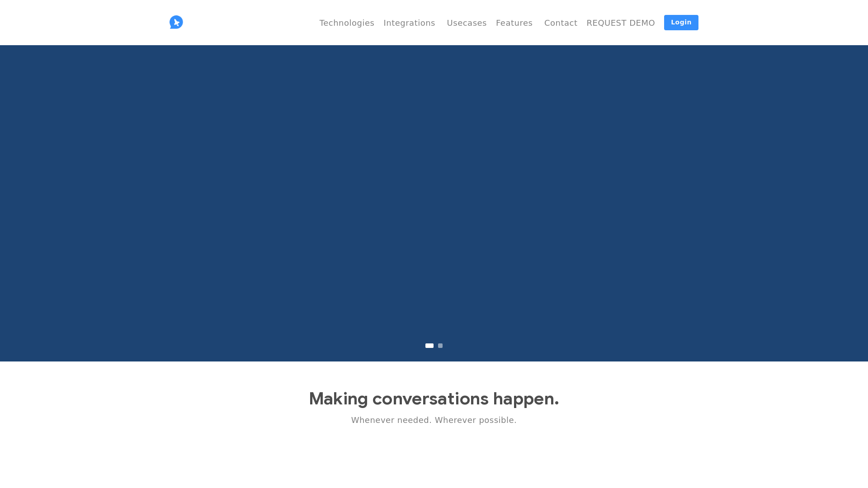This screenshot has height=488, width=868.
Task: Click 'Whenever needed. Wherever possible.' subtitle
Action: [x=434, y=420]
